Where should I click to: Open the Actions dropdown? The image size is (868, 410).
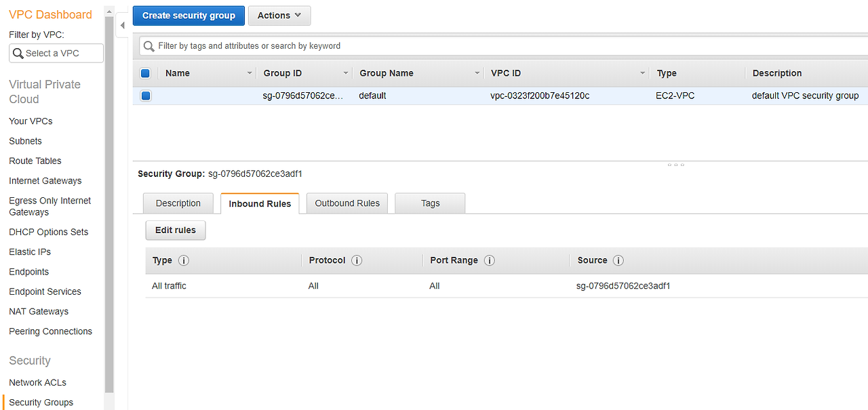[279, 16]
